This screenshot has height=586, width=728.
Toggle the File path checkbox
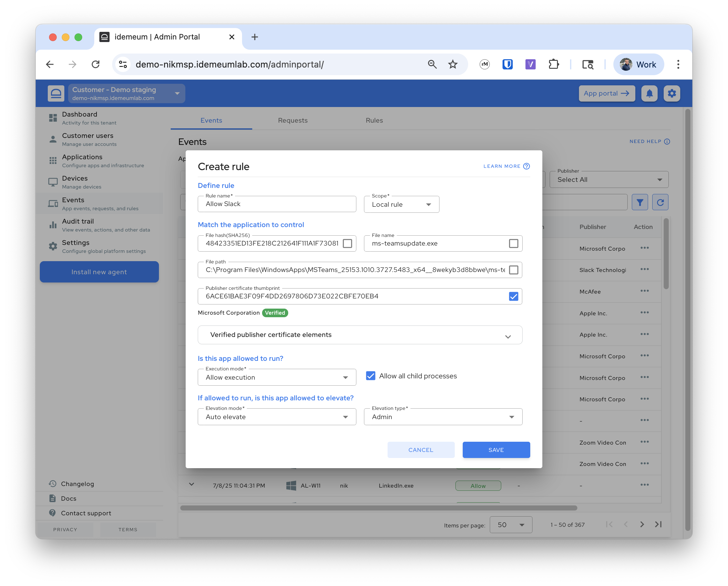tap(514, 270)
